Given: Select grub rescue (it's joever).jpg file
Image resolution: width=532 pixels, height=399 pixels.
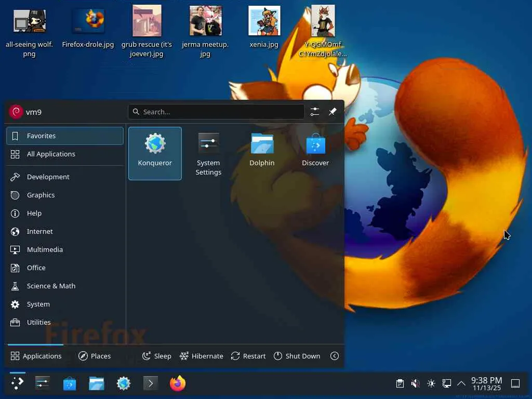Looking at the screenshot, I should (147, 31).
